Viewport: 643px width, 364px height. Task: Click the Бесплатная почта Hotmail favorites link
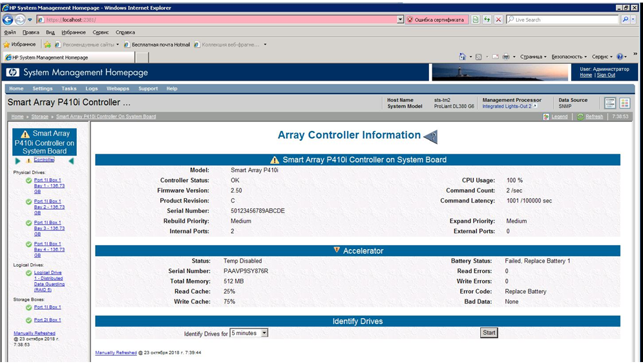(157, 45)
